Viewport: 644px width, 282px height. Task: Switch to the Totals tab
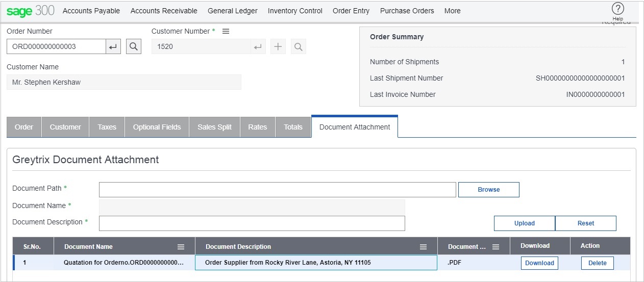293,127
